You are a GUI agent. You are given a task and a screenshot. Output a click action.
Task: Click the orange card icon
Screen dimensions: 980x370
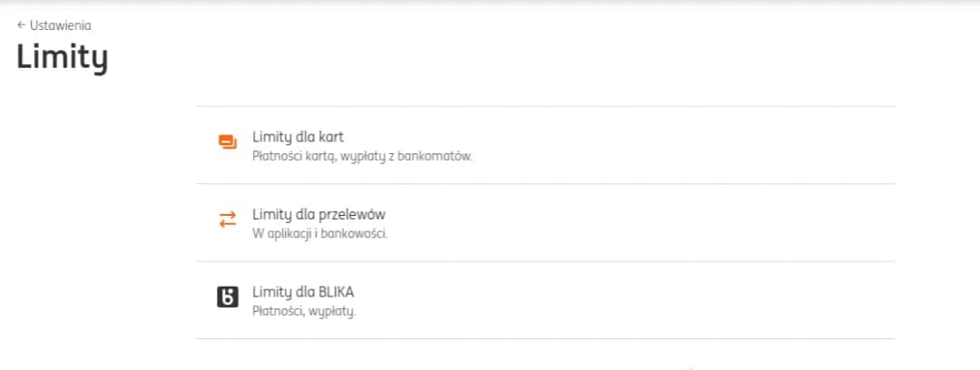point(227,141)
